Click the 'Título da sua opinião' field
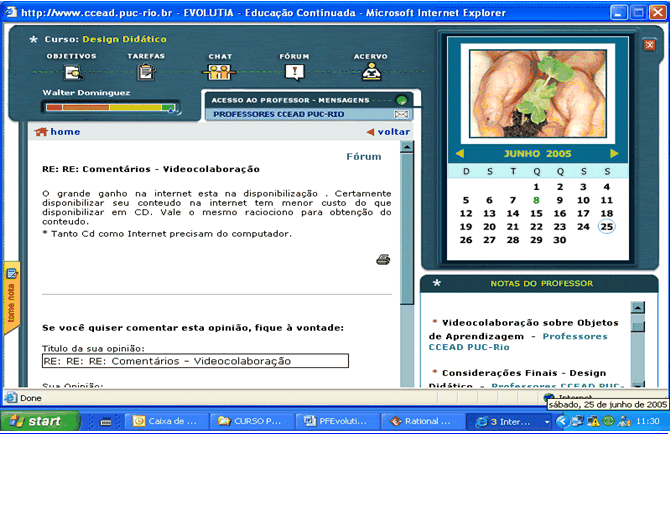671x508 pixels. point(195,361)
